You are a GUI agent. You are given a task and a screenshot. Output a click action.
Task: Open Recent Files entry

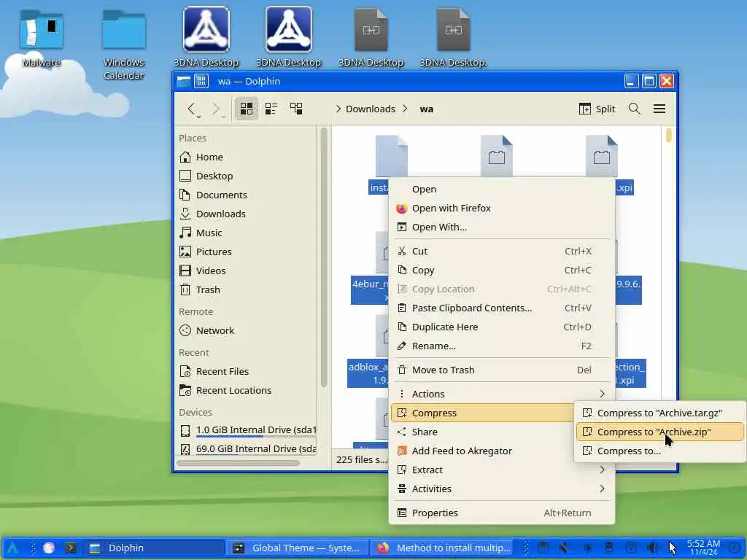tap(246, 371)
